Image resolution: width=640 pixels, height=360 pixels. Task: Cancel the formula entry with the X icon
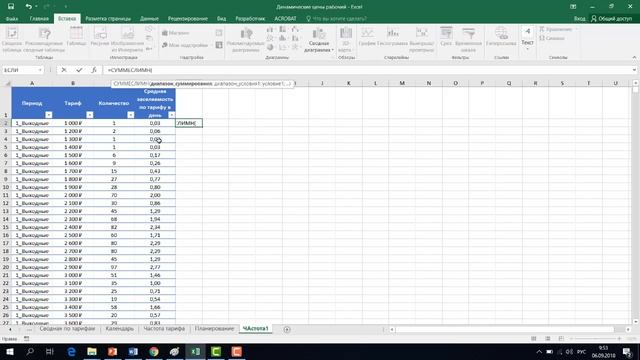click(x=64, y=70)
